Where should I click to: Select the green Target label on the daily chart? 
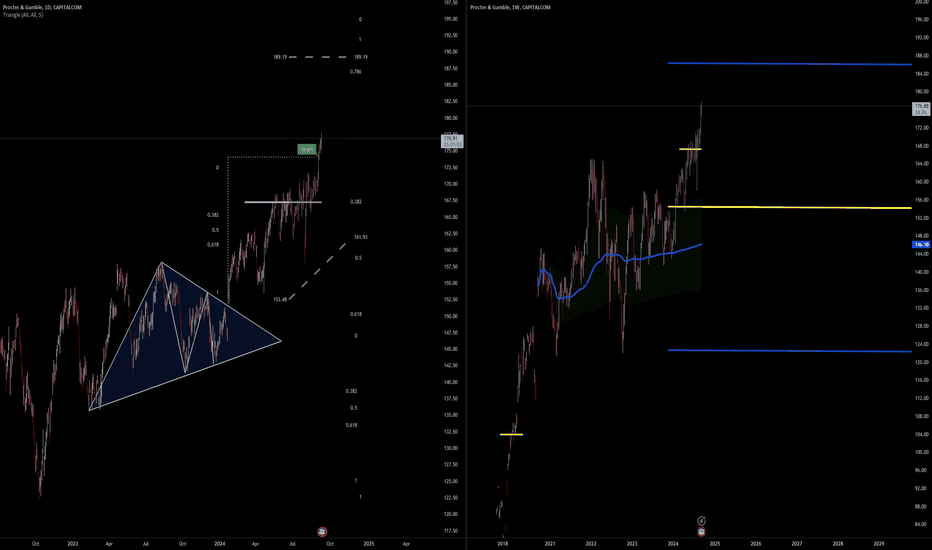point(307,149)
